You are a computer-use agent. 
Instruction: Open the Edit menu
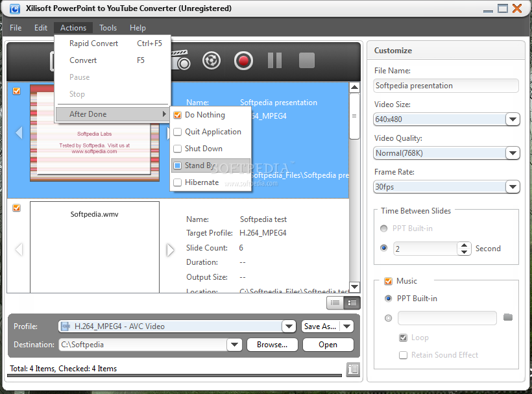[41, 28]
